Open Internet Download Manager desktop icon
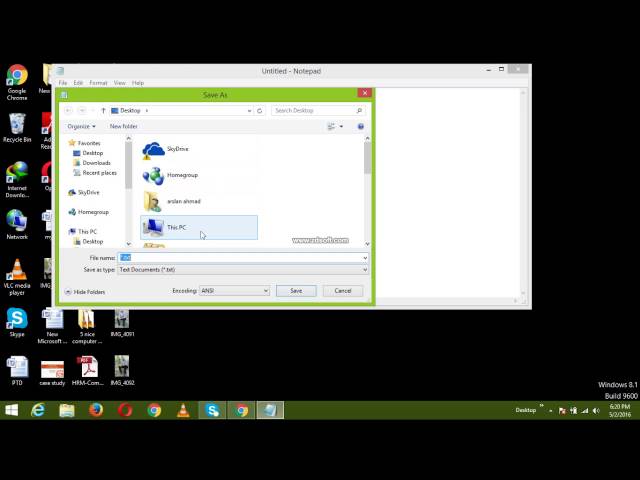The height and width of the screenshot is (480, 640). 17,180
